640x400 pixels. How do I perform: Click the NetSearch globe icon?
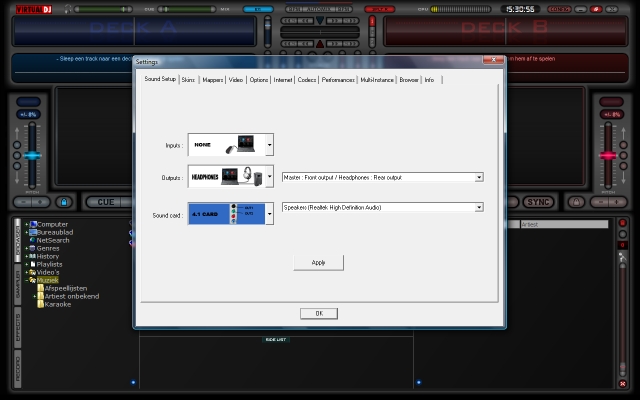pos(33,240)
